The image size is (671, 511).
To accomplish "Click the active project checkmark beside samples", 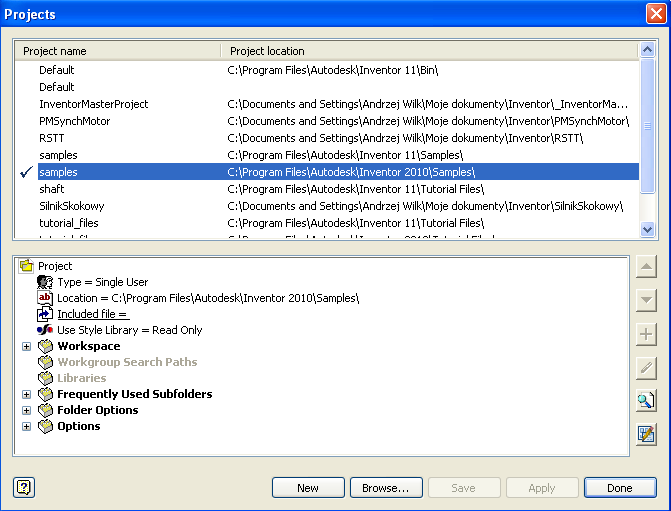I will [x=26, y=172].
